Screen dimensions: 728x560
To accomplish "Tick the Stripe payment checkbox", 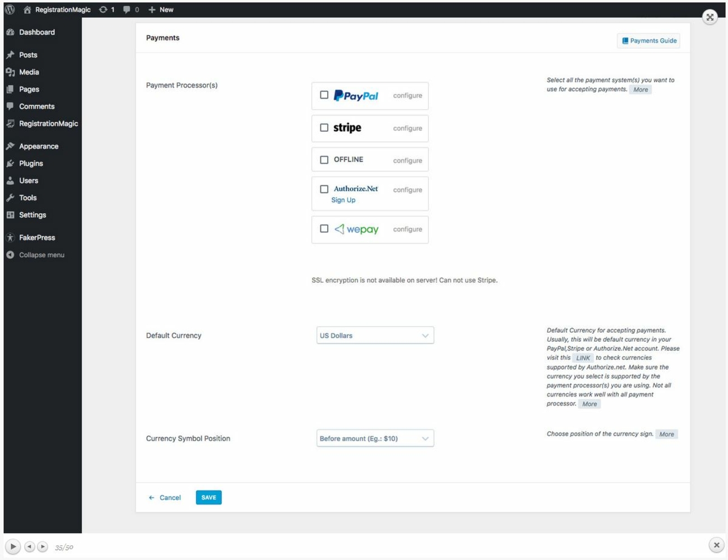I will pyautogui.click(x=324, y=128).
